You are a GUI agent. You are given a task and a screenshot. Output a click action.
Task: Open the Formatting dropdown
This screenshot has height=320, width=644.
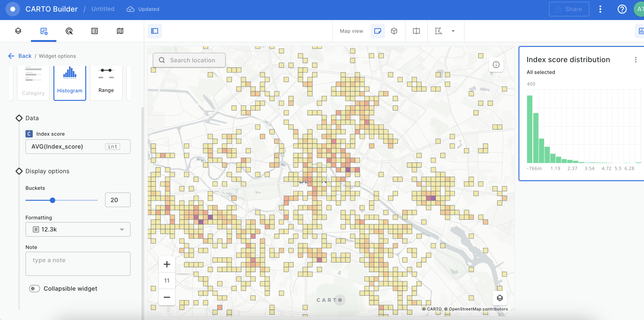pos(78,229)
